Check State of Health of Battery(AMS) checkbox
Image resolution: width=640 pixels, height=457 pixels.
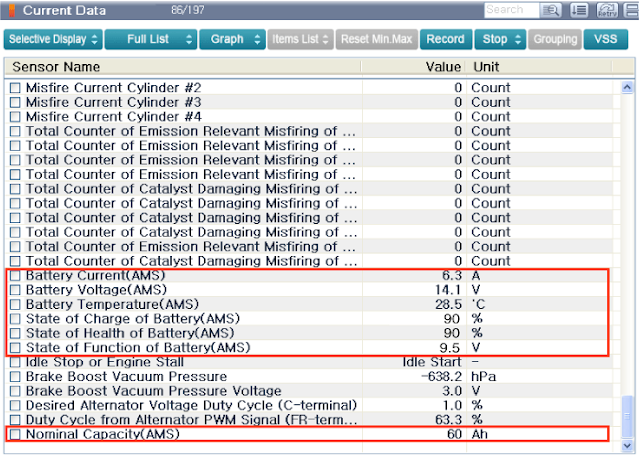click(x=15, y=333)
